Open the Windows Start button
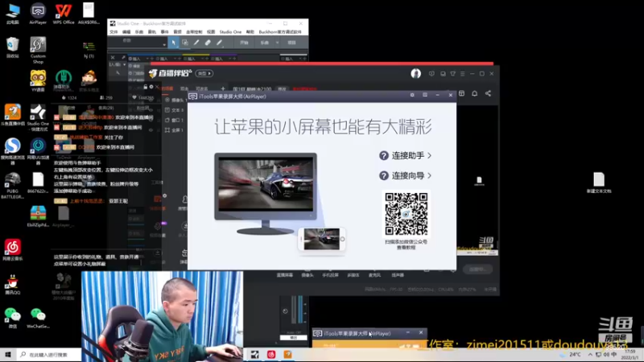Image resolution: width=644 pixels, height=362 pixels. click(8, 355)
